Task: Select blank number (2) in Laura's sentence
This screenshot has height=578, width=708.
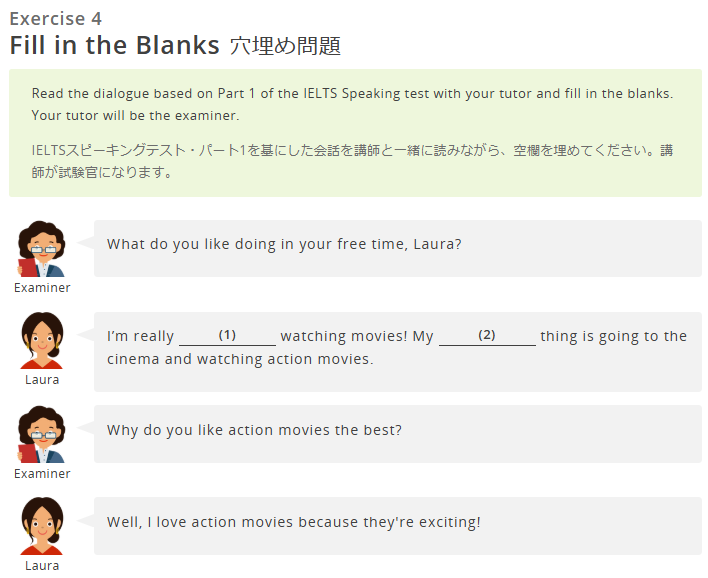Action: [487, 336]
